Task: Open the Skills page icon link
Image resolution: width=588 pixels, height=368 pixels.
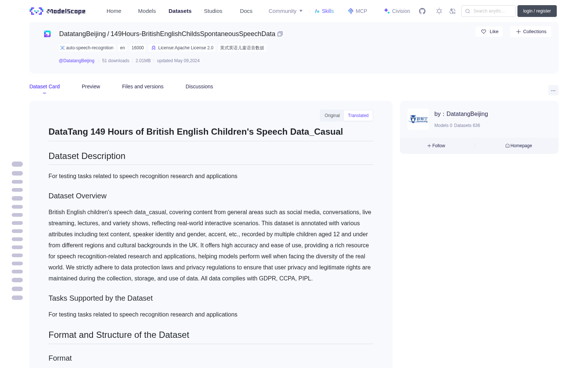Action: [324, 11]
